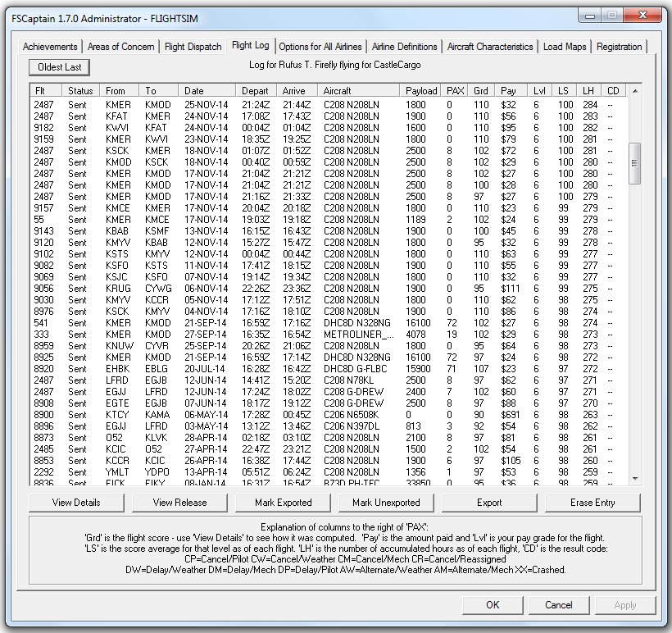672x633 pixels.
Task: Click the Cancel button
Action: tap(559, 605)
